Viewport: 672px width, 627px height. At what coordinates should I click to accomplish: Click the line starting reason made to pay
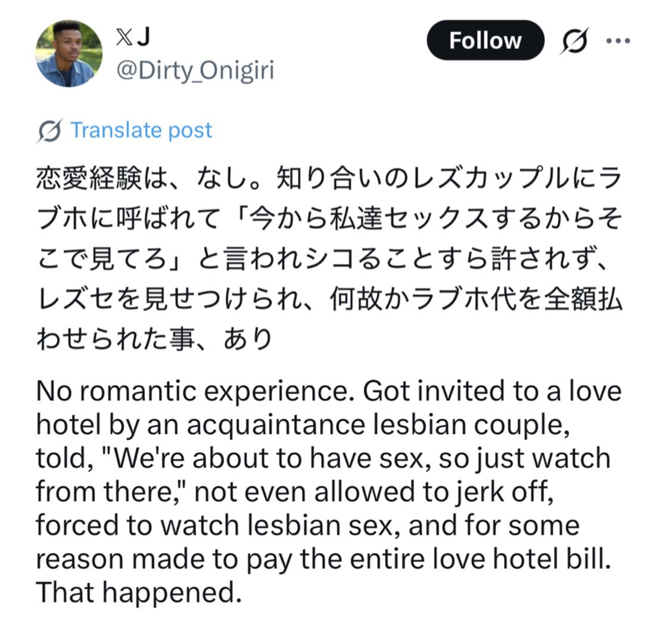click(323, 559)
